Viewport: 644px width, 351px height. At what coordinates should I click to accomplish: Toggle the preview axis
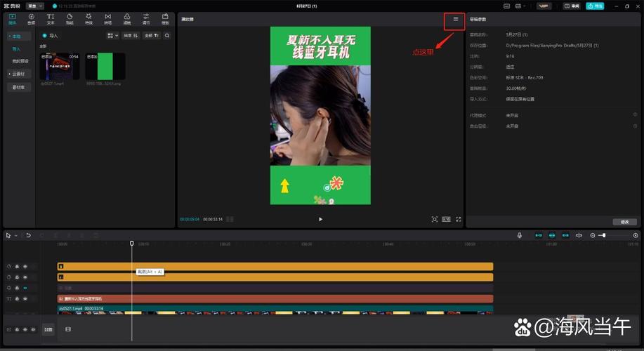(579, 235)
